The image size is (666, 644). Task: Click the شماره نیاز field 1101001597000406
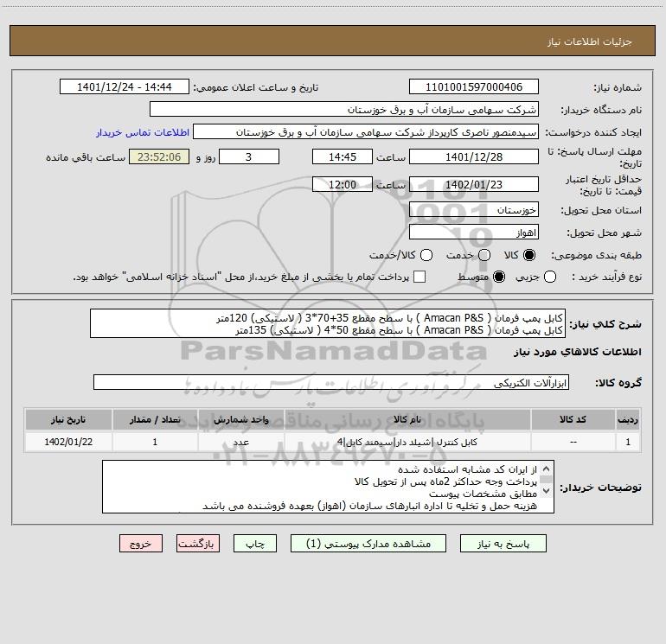pos(474,87)
